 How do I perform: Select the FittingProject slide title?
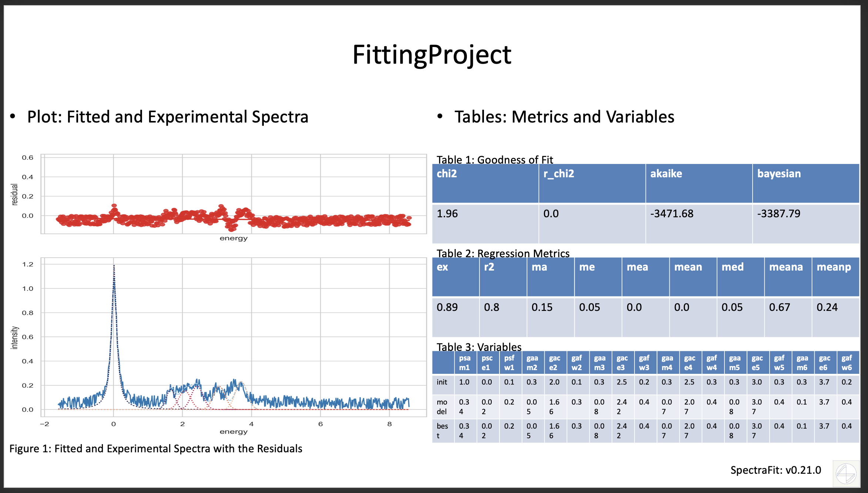(x=431, y=55)
